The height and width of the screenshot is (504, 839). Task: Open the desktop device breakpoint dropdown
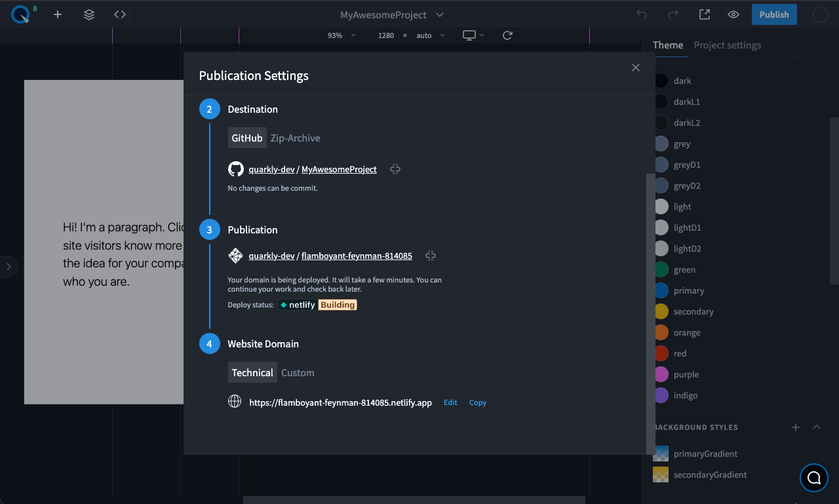(473, 35)
